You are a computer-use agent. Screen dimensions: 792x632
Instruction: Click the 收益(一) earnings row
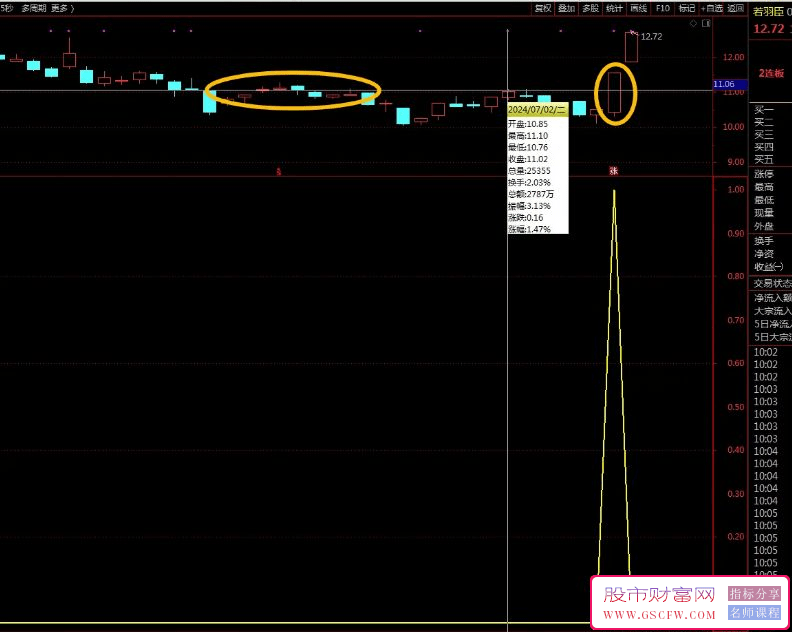[x=769, y=267]
